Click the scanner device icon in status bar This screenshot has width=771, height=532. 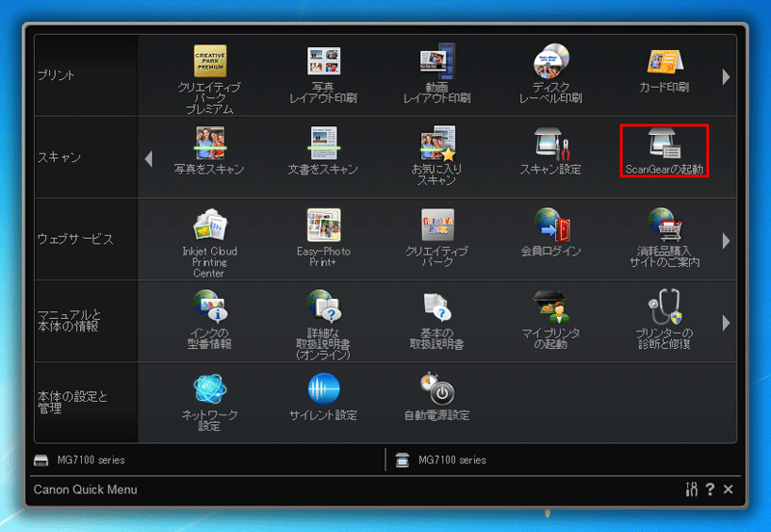pos(402,461)
